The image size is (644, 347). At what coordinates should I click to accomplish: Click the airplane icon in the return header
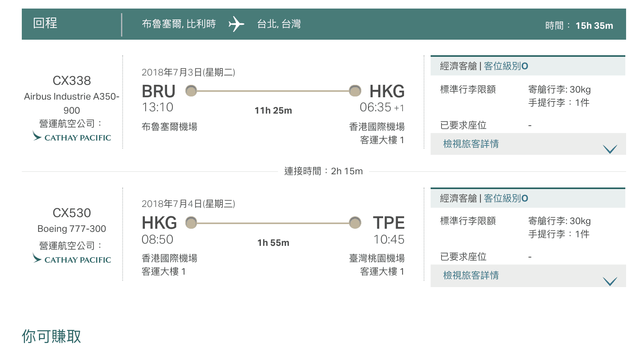pyautogui.click(x=236, y=24)
